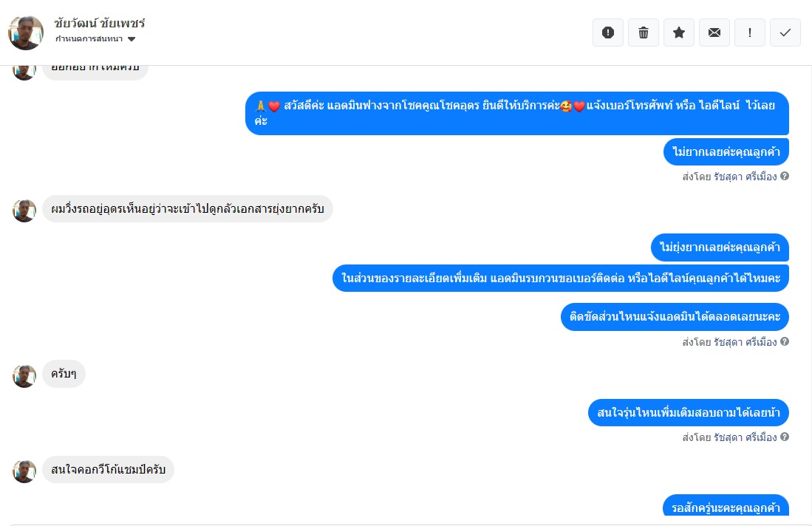Click the greeting message starting สวัสดีค่ะ แอดมิน
The height and width of the screenshot is (526, 812).
[516, 113]
